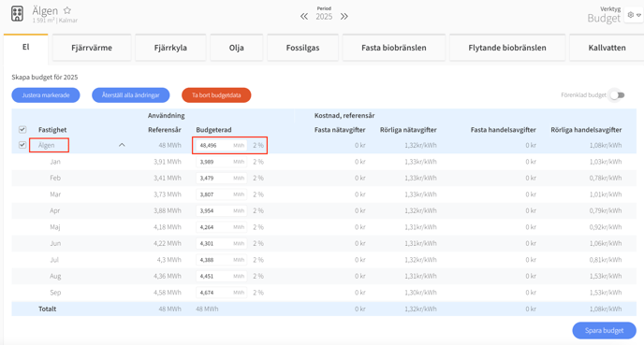Open the Fasta biobränslen tab
This screenshot has height=345, width=644.
[394, 48]
